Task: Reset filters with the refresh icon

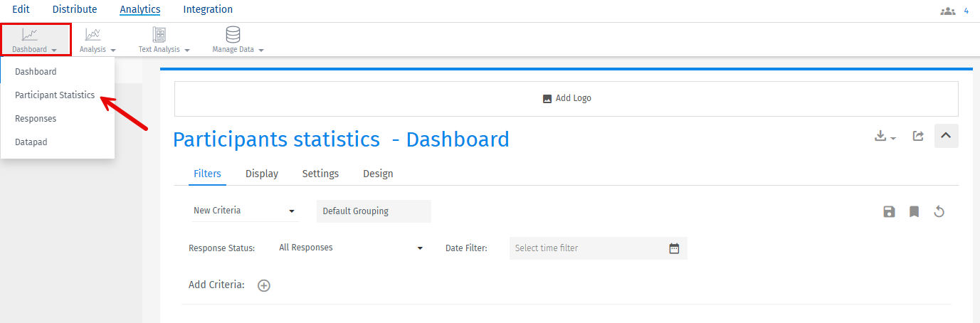Action: pyautogui.click(x=939, y=211)
